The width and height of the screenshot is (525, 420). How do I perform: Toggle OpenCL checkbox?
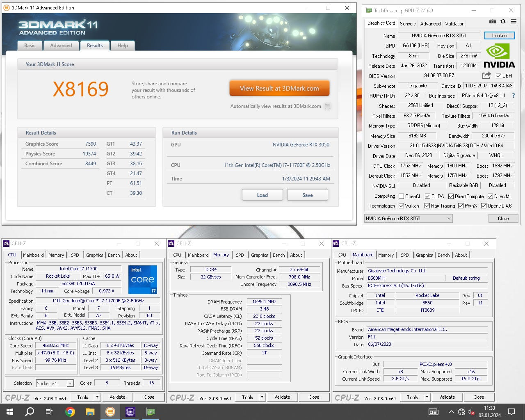pos(402,196)
